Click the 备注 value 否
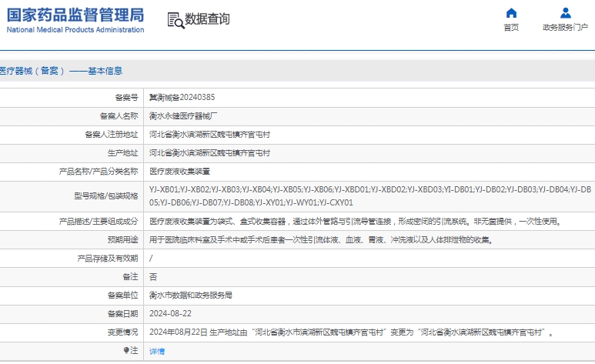Image resolution: width=595 pixels, height=364 pixels. (x=153, y=277)
